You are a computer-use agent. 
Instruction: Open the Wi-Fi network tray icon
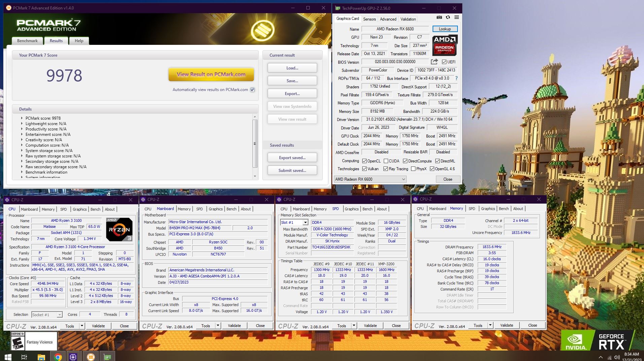[609, 357]
